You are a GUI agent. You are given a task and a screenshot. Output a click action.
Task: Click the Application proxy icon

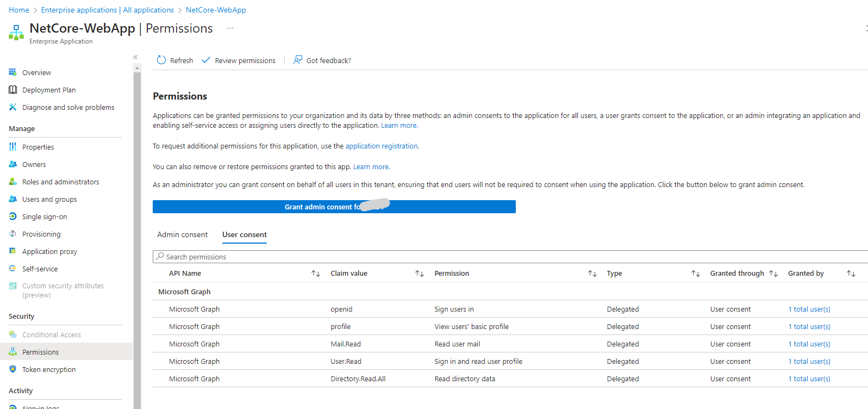13,251
